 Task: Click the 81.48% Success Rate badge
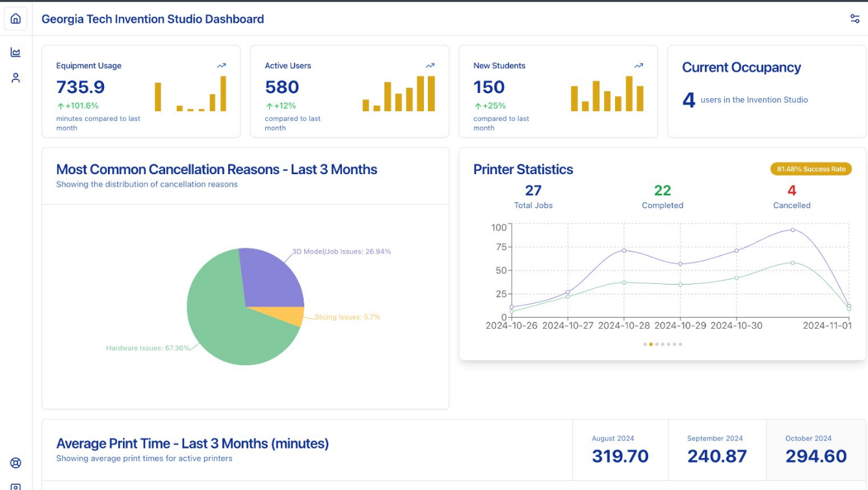[811, 169]
